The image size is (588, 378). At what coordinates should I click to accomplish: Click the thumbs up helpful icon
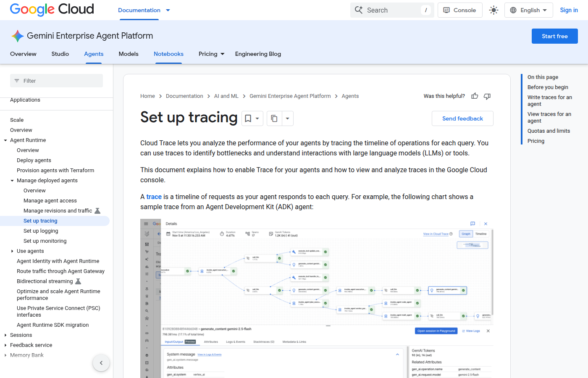[475, 96]
